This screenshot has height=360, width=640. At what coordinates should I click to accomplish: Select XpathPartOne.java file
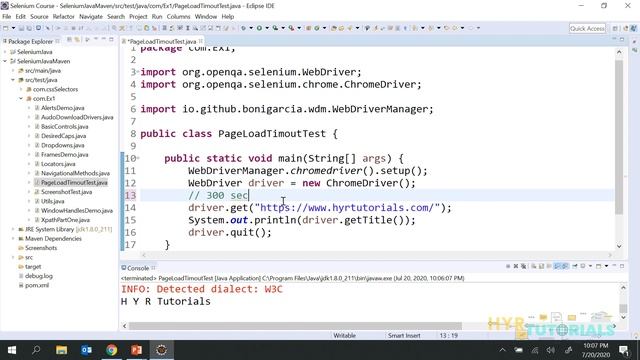pyautogui.click(x=65, y=220)
